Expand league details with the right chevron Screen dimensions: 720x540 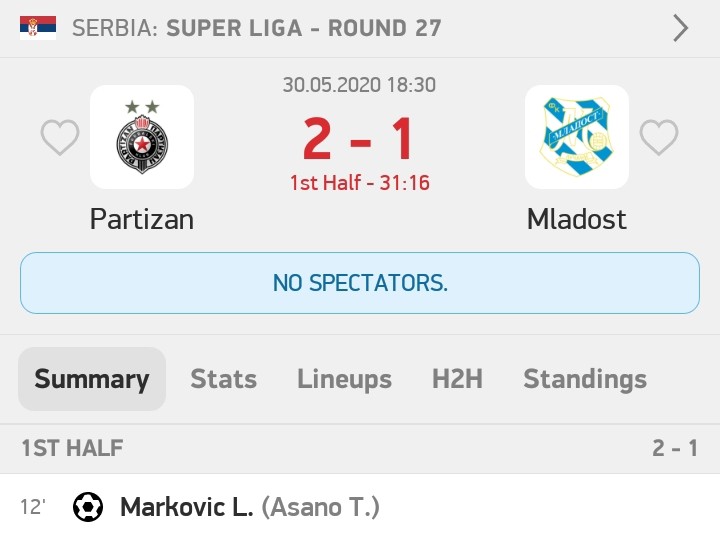681,28
